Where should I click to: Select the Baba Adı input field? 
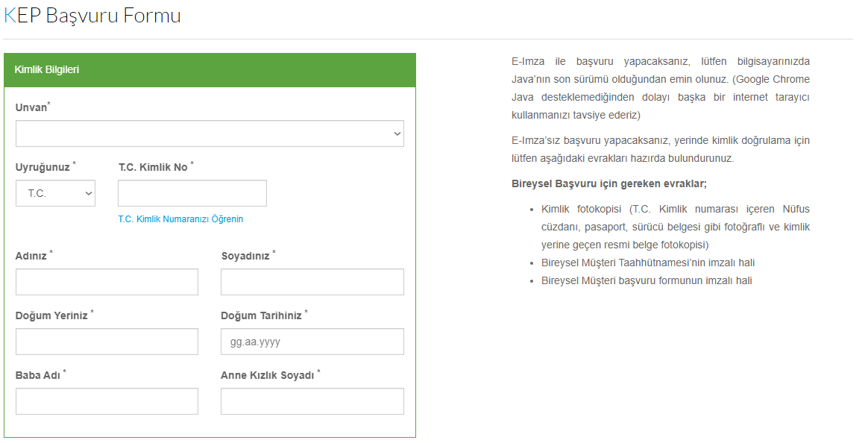(x=107, y=401)
